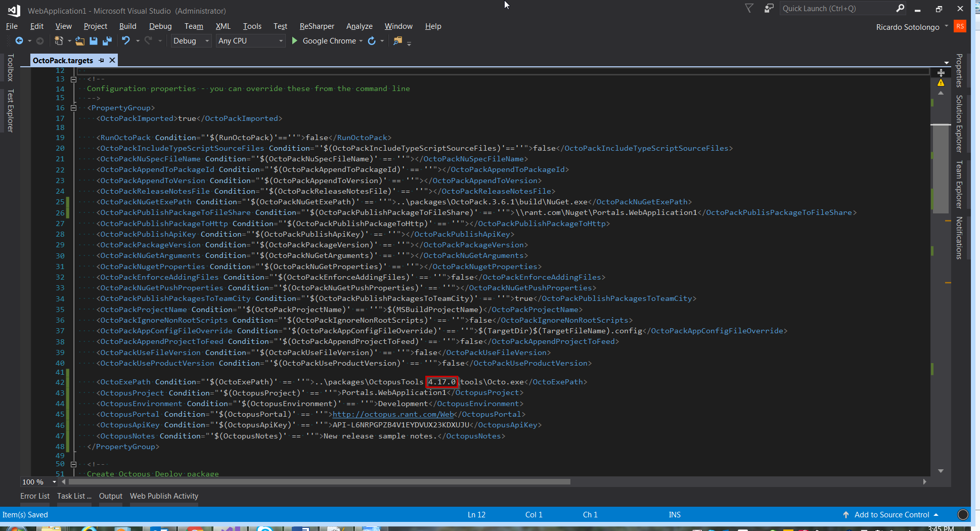
Task: Open the File menu
Action: point(12,26)
